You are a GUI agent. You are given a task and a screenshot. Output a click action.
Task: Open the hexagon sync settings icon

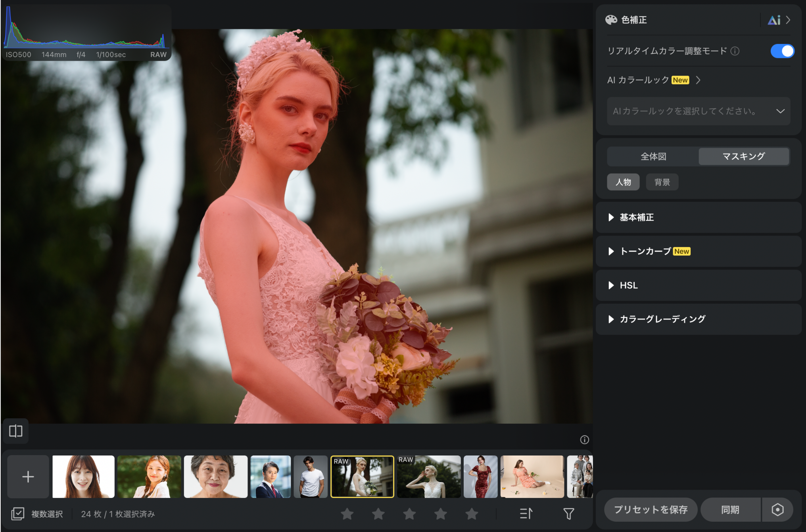coord(777,509)
